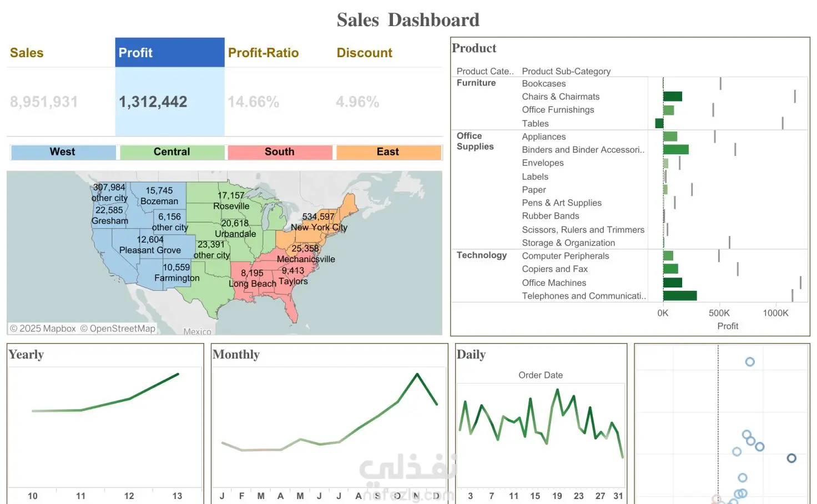Select the Paper sub-category label
The height and width of the screenshot is (504, 817).
pyautogui.click(x=534, y=190)
